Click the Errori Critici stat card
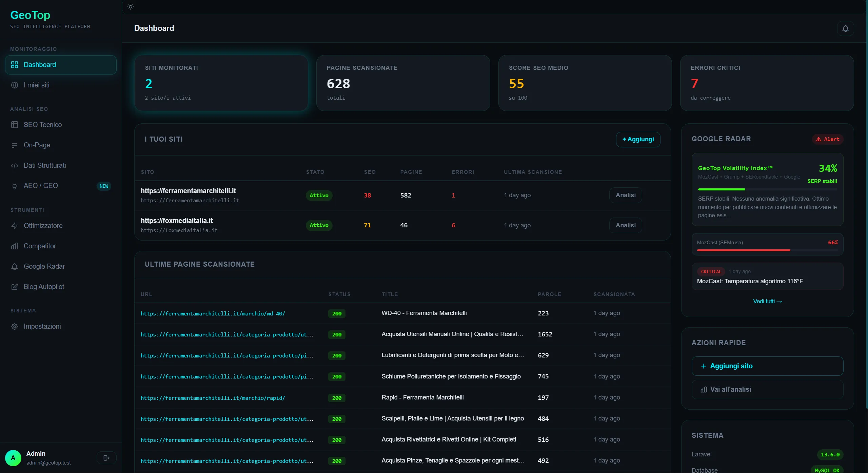 click(x=767, y=83)
